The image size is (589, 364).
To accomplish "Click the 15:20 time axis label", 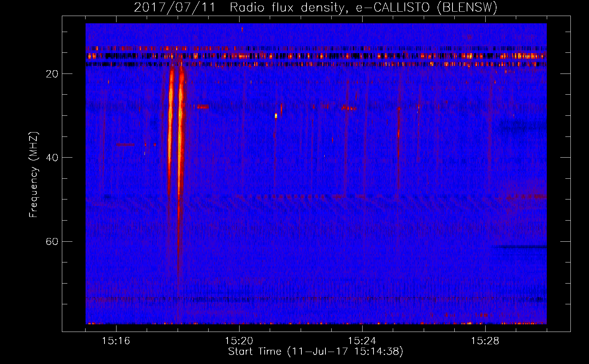I will tap(239, 341).
